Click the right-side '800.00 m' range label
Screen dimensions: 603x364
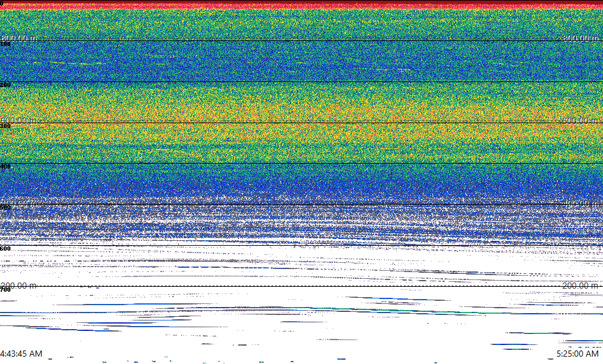[580, 38]
